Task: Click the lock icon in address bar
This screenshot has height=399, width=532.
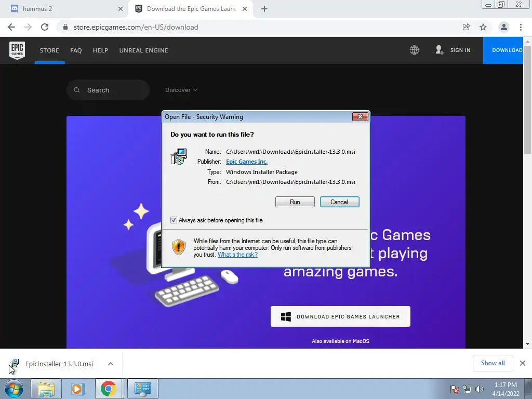Action: [x=65, y=27]
